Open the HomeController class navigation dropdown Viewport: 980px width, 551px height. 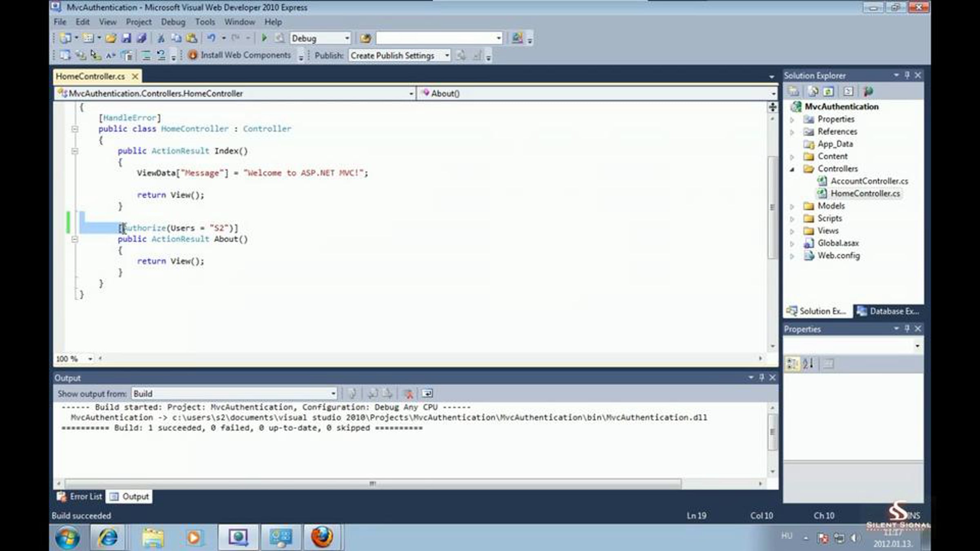(x=411, y=93)
